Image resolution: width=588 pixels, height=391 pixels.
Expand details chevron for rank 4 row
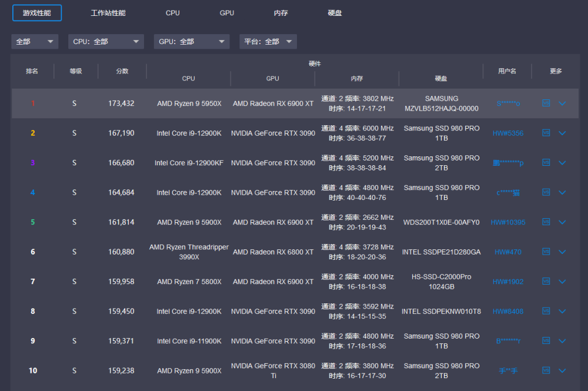pos(562,193)
